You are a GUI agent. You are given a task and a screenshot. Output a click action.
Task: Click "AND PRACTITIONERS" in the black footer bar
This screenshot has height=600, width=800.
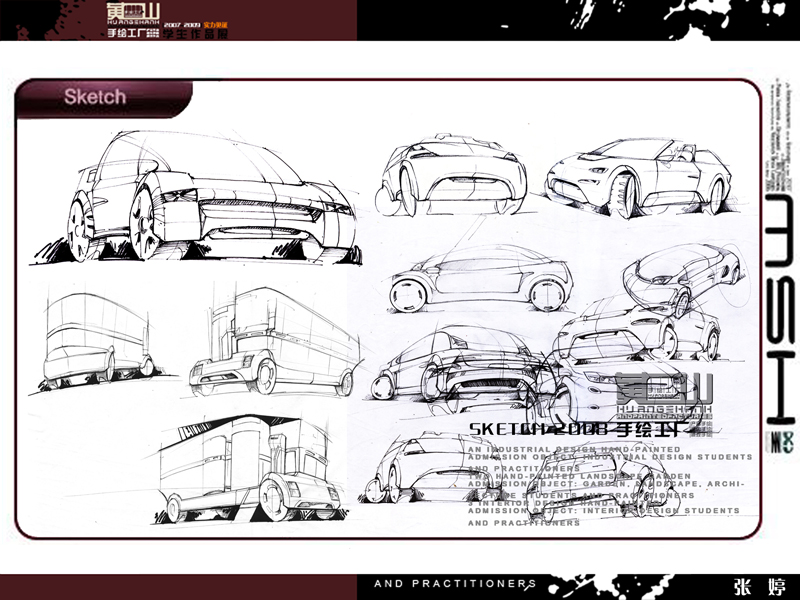[x=455, y=584]
